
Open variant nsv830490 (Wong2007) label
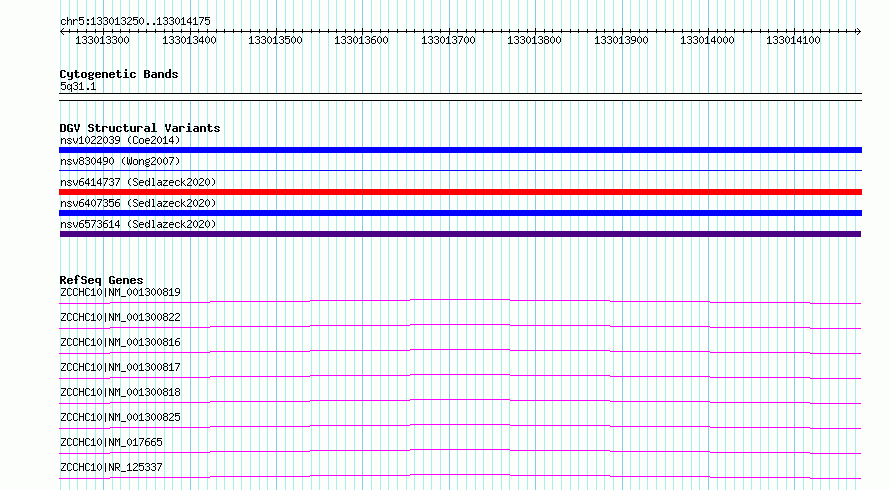[120, 161]
